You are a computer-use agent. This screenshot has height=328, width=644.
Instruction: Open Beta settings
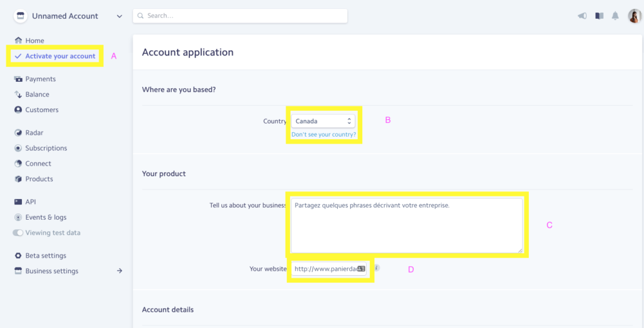click(45, 256)
